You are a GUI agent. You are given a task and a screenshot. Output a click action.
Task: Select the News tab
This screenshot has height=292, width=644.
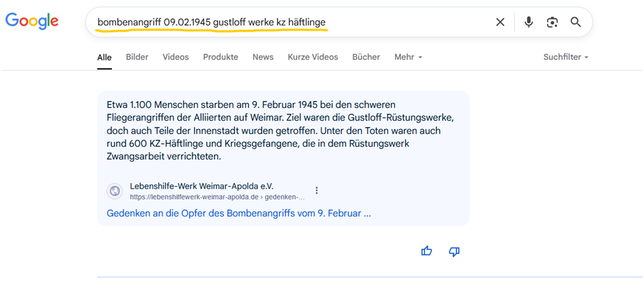pos(263,57)
